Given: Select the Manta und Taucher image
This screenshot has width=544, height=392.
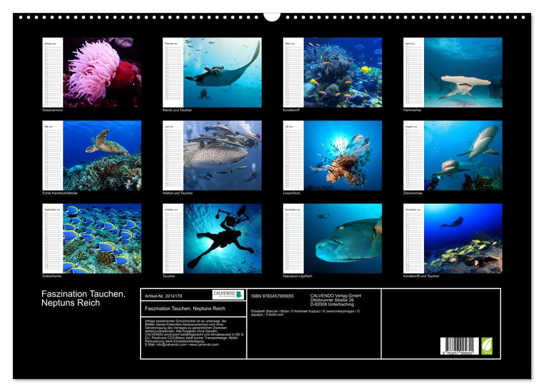Looking at the screenshot, I should click(x=222, y=72).
